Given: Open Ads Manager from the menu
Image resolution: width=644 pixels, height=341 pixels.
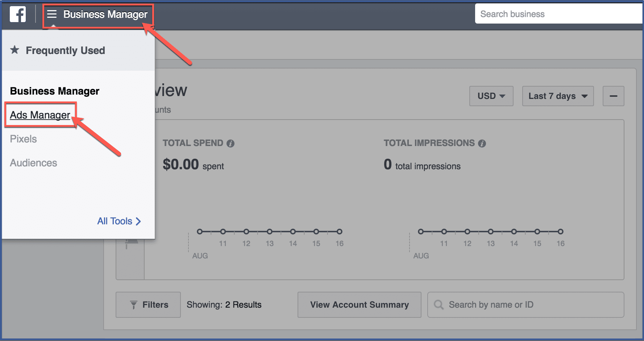Looking at the screenshot, I should (x=40, y=115).
